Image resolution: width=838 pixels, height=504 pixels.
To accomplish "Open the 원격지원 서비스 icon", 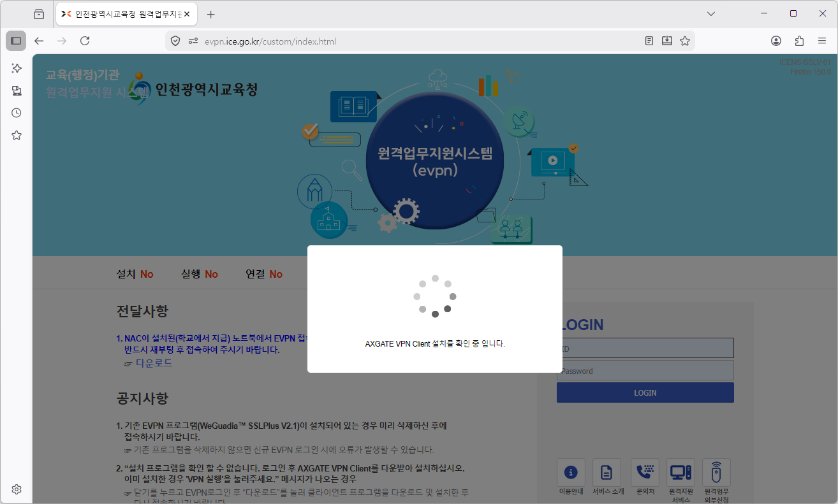I will click(680, 480).
